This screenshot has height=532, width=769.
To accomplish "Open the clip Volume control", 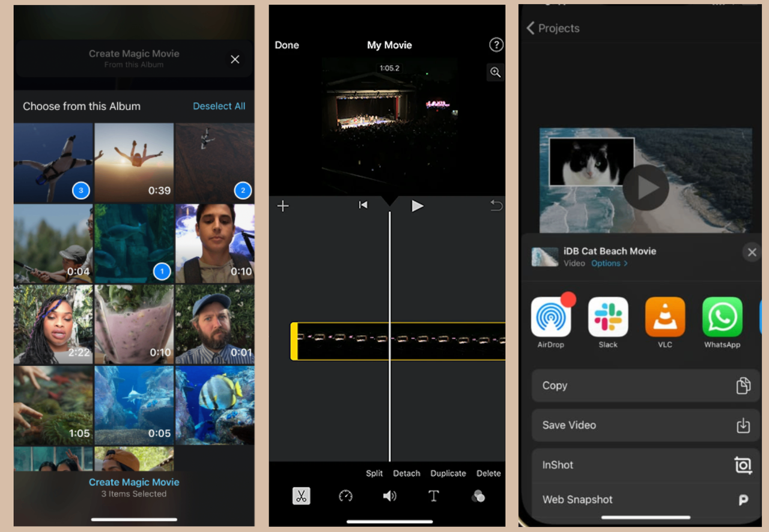I will [x=389, y=495].
